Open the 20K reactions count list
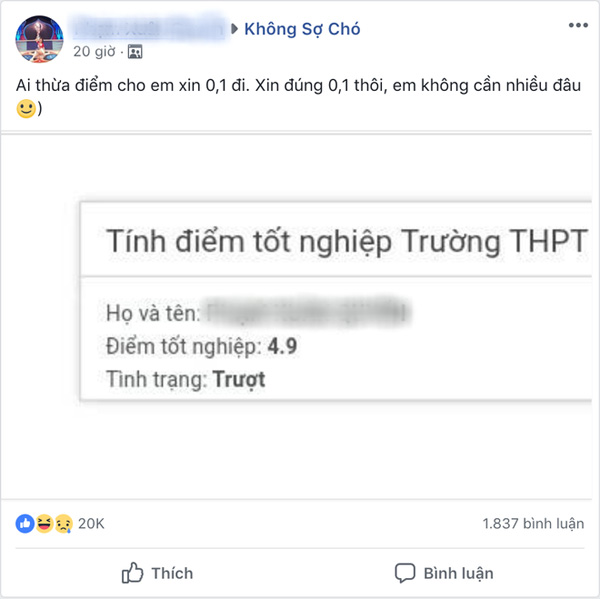The height and width of the screenshot is (599, 600). click(91, 524)
